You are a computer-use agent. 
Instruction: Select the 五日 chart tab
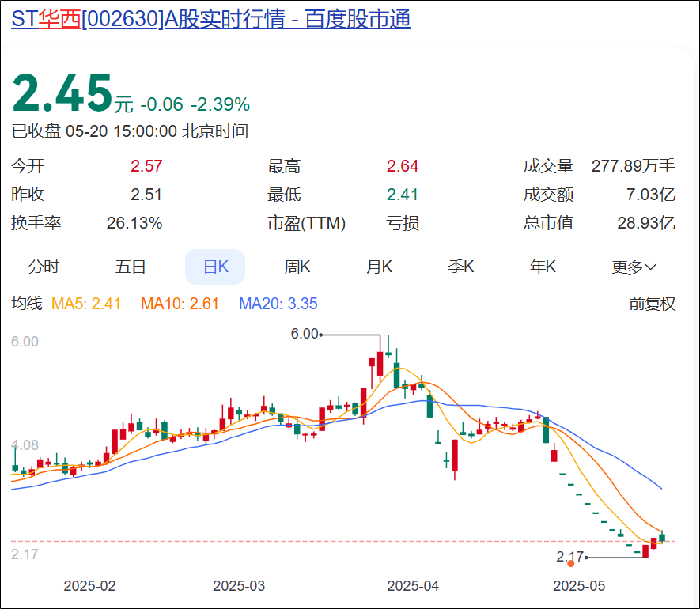tap(131, 267)
